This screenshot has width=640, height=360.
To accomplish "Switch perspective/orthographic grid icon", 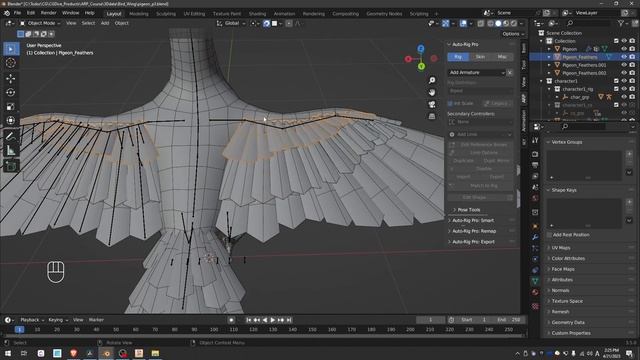I will tap(432, 117).
